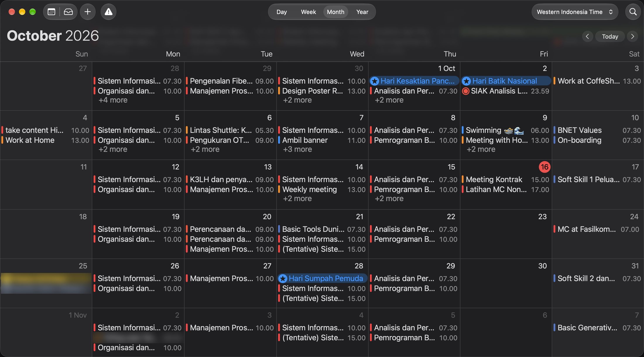Expand +4 more on Monday 28
644x357 pixels.
tap(113, 100)
